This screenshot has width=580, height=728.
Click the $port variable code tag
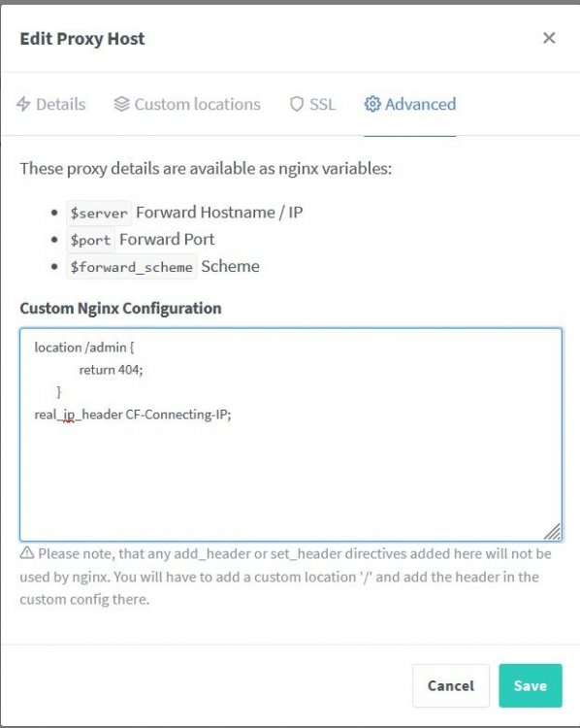(x=90, y=240)
